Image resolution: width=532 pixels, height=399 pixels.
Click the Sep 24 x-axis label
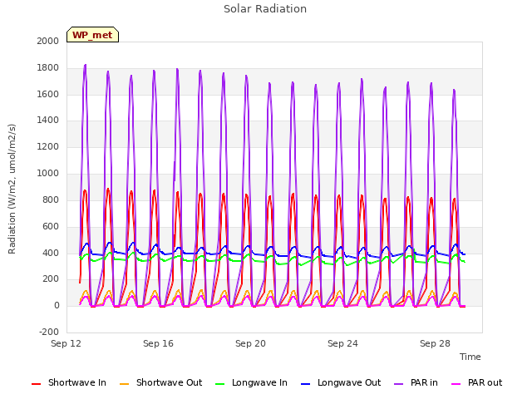pos(342,343)
